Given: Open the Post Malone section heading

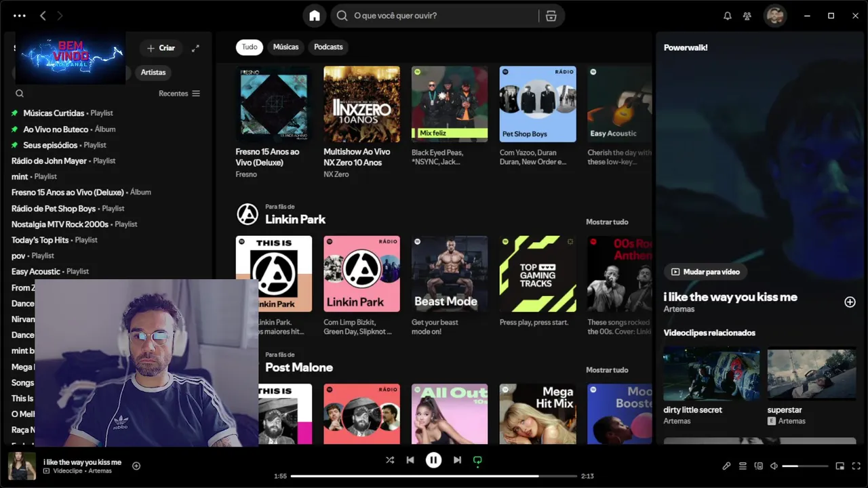Looking at the screenshot, I should [298, 367].
